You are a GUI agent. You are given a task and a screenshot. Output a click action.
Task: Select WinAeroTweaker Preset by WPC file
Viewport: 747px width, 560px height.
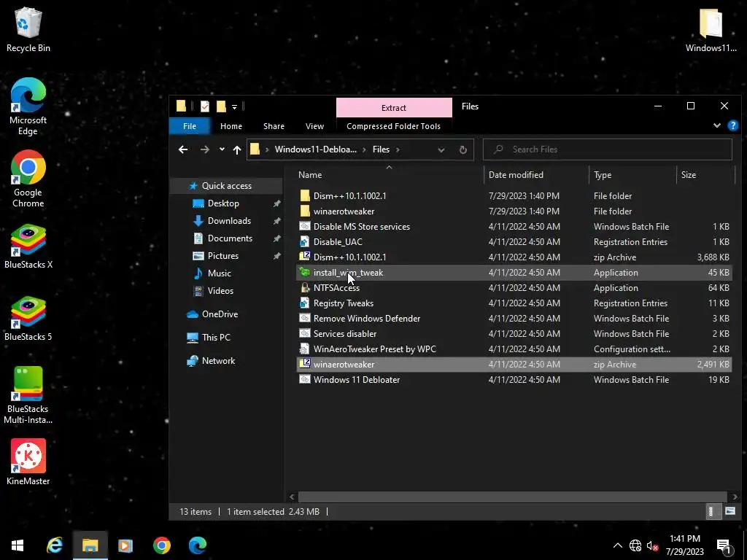[514, 349]
